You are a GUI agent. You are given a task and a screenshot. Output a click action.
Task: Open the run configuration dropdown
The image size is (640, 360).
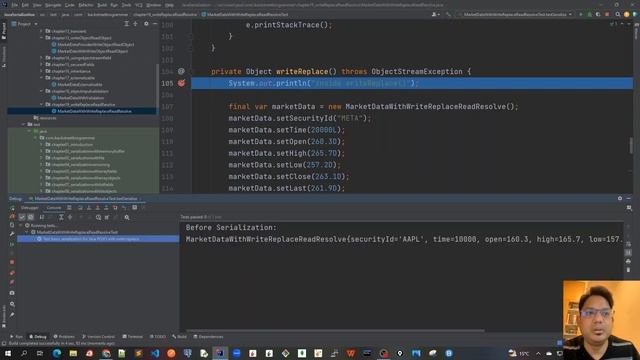pos(516,14)
